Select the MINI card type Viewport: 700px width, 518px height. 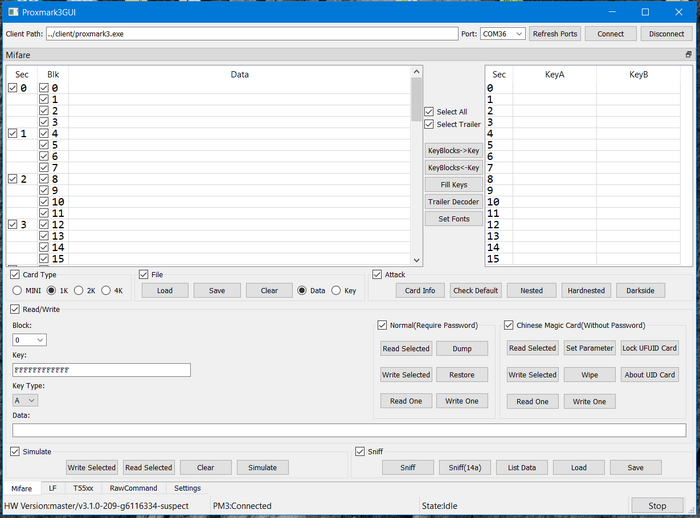(17, 290)
